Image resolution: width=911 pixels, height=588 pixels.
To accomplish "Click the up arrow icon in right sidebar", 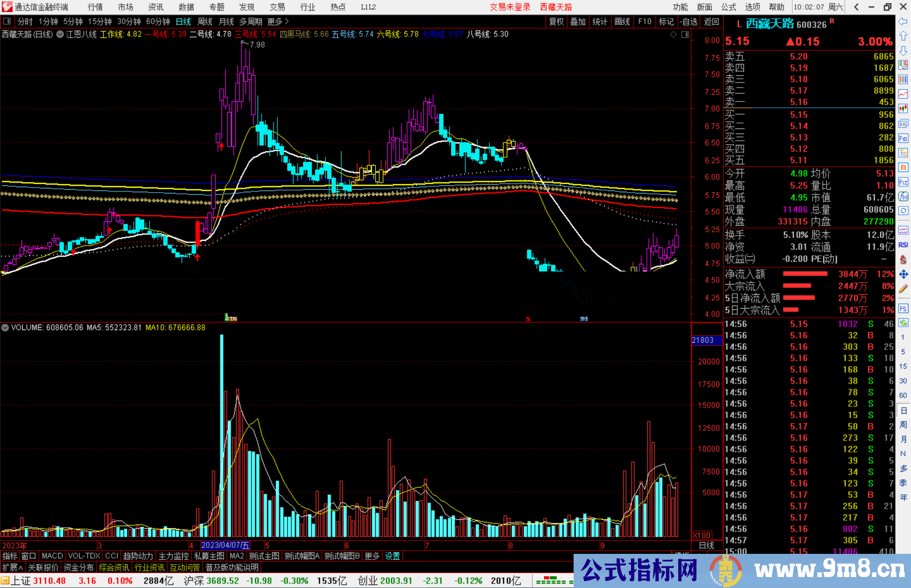I will pyautogui.click(x=903, y=36).
